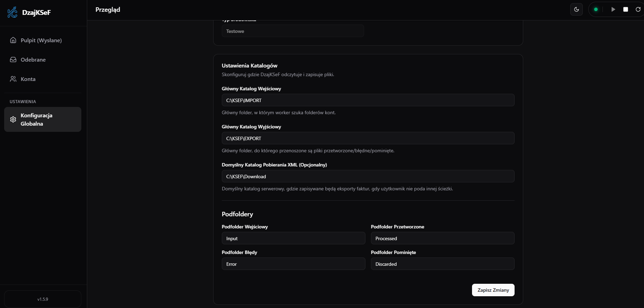Click the Podfoldery section heading

pyautogui.click(x=237, y=214)
